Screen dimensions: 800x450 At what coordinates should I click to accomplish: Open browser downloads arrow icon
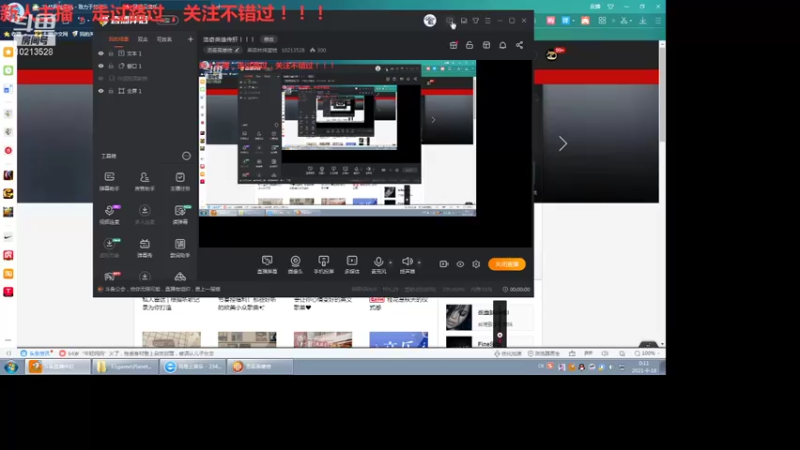click(x=643, y=20)
